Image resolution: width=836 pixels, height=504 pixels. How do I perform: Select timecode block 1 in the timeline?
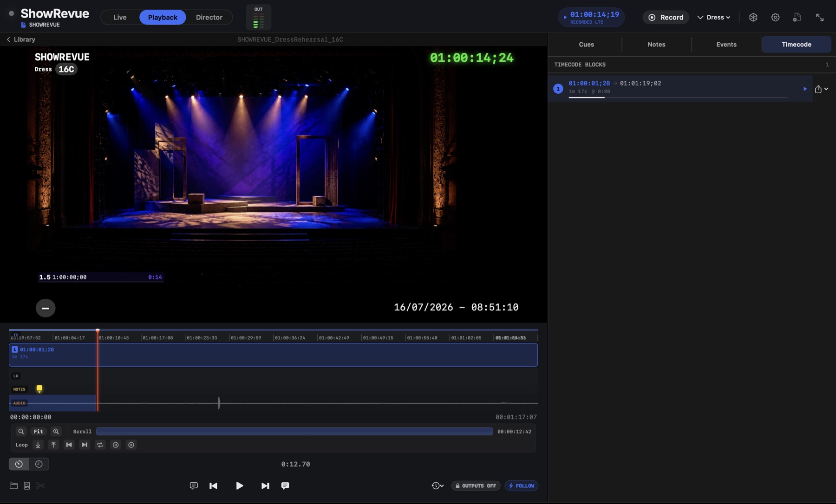tap(273, 355)
